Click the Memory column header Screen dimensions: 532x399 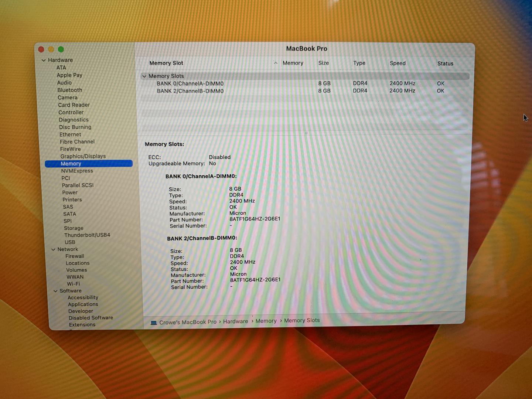(293, 63)
